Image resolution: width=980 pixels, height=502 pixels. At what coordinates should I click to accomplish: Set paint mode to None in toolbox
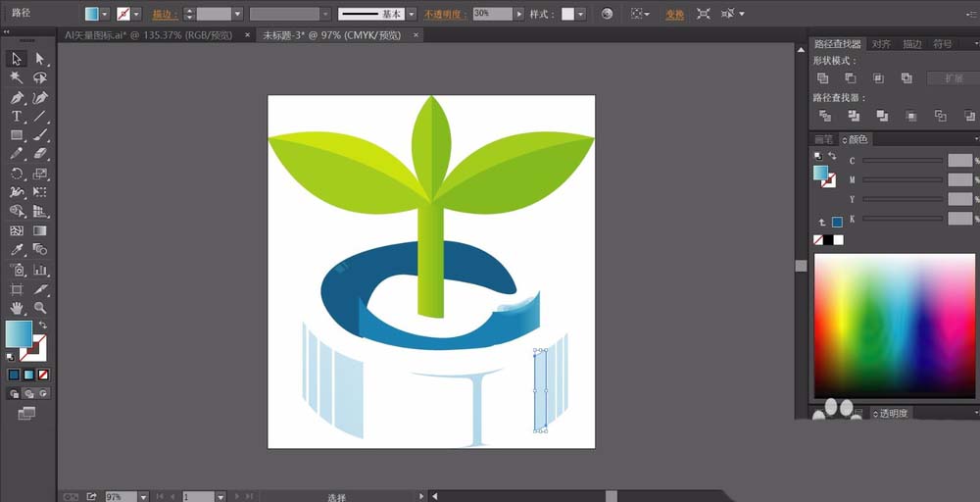[x=43, y=375]
